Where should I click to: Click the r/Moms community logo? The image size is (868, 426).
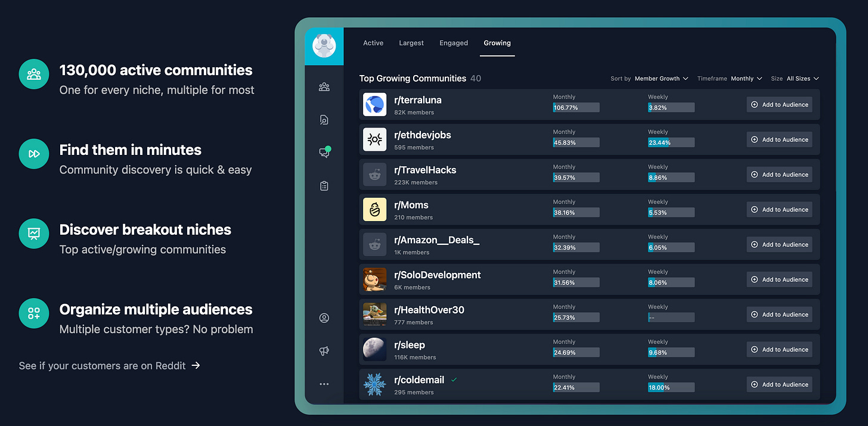375,210
